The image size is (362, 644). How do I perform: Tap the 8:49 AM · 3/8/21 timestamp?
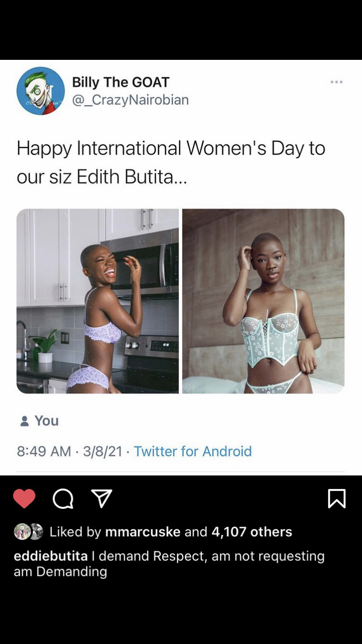tap(70, 451)
